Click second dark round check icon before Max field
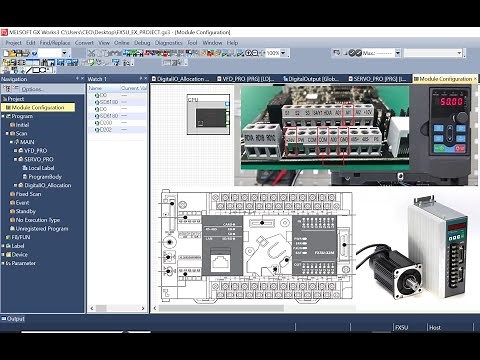This screenshot has height=360, width=480. point(358,53)
